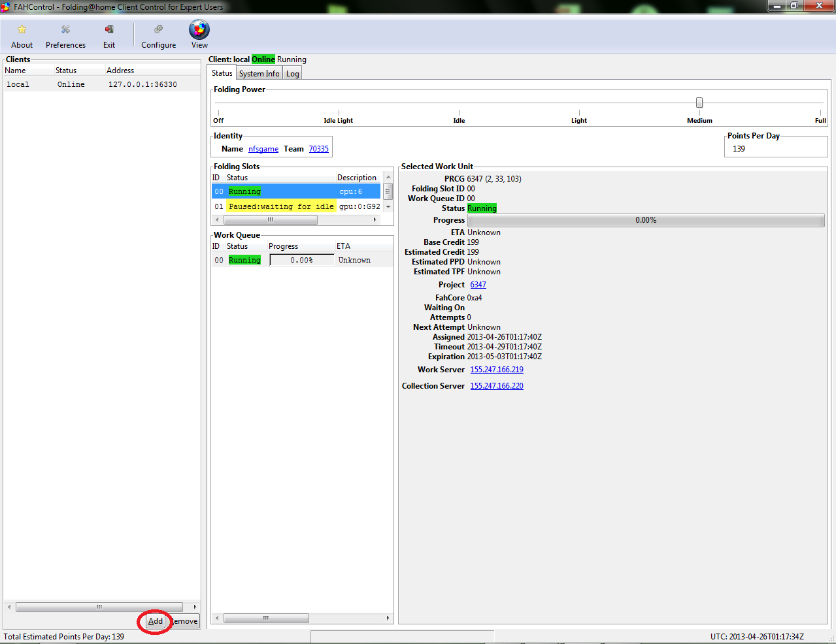836x644 pixels.
Task: Click FAHControl title bar app icon
Action: (x=6, y=7)
